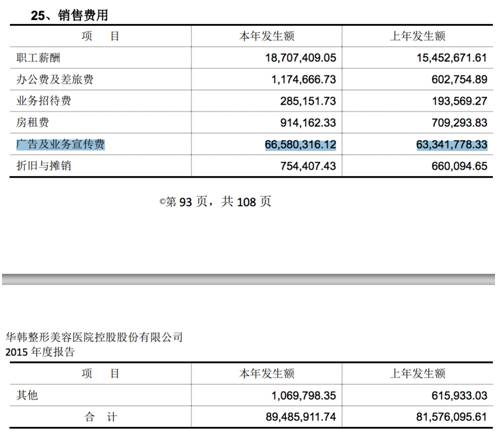Click the value 1,069,798.35
The image size is (497, 431).
click(303, 396)
